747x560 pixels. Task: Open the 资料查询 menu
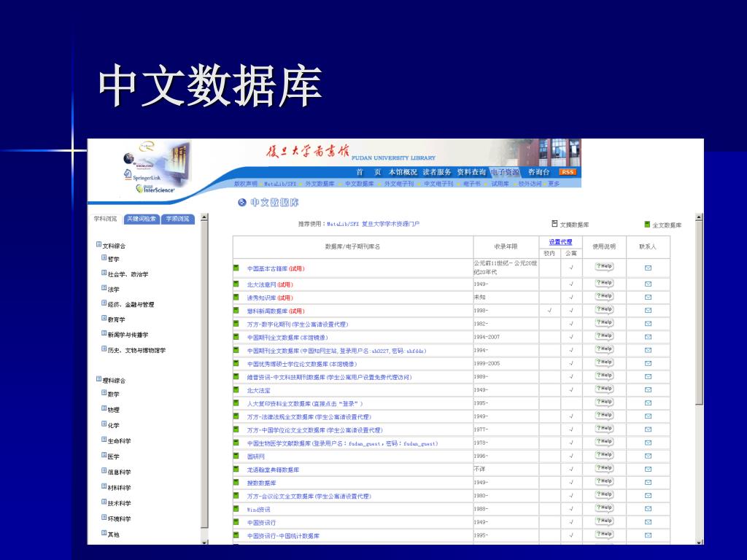(471, 172)
